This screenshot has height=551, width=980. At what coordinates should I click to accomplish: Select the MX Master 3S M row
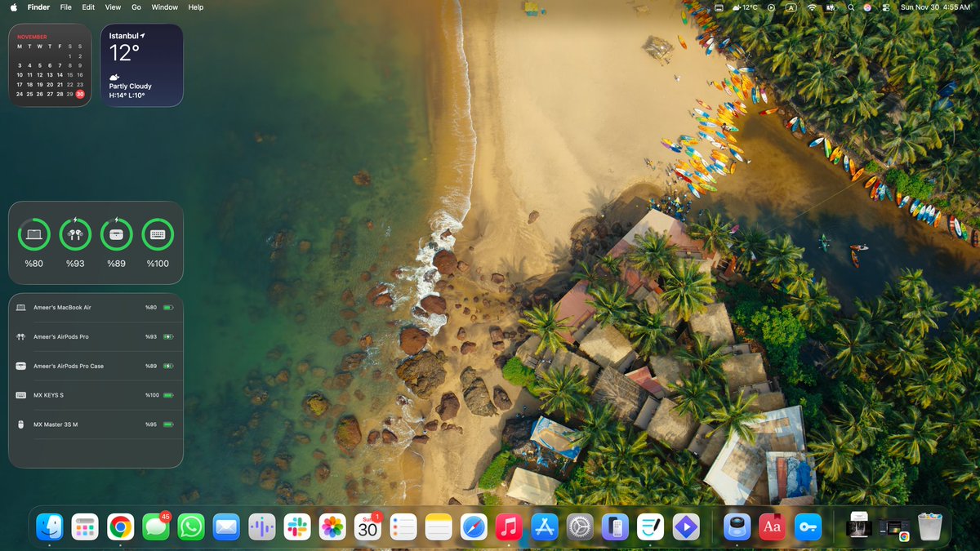(x=96, y=424)
